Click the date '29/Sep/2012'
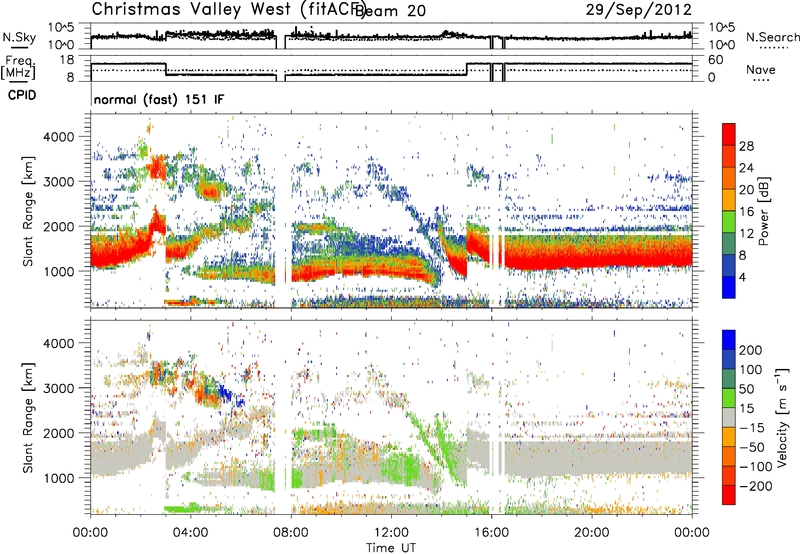The width and height of the screenshot is (800, 554). (638, 10)
